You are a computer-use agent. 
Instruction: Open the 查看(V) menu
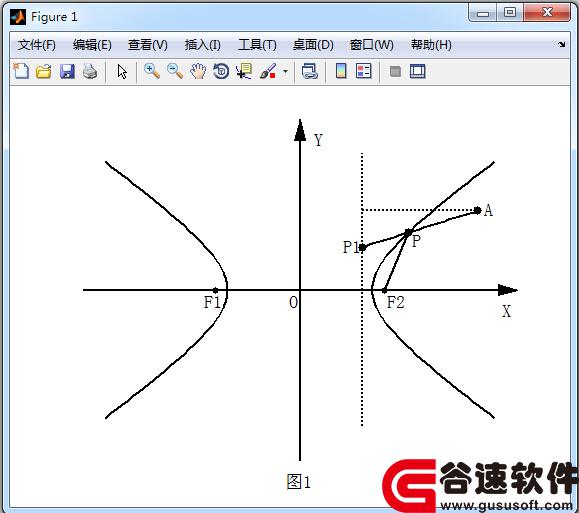147,45
